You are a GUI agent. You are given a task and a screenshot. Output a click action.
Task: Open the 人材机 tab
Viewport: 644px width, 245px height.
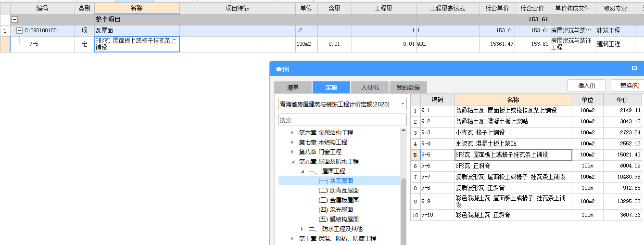click(x=370, y=87)
